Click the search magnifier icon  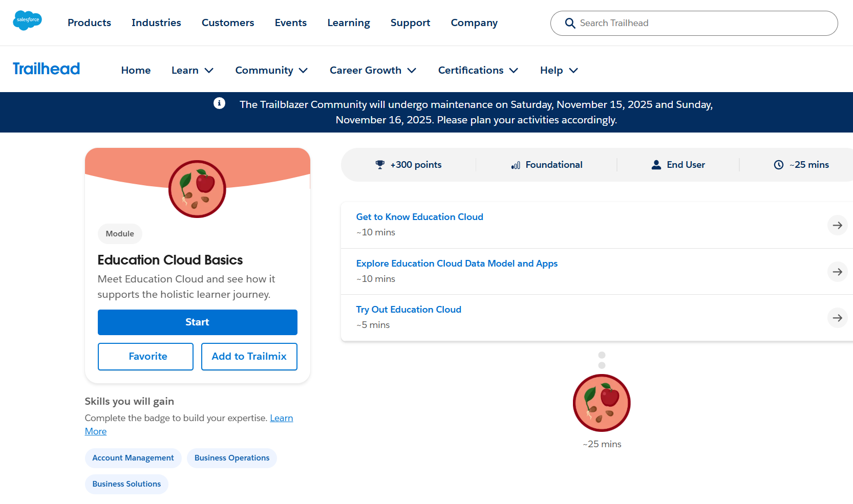tap(570, 23)
